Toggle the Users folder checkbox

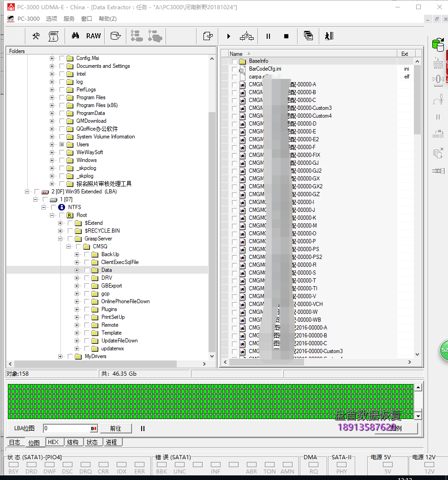62,144
